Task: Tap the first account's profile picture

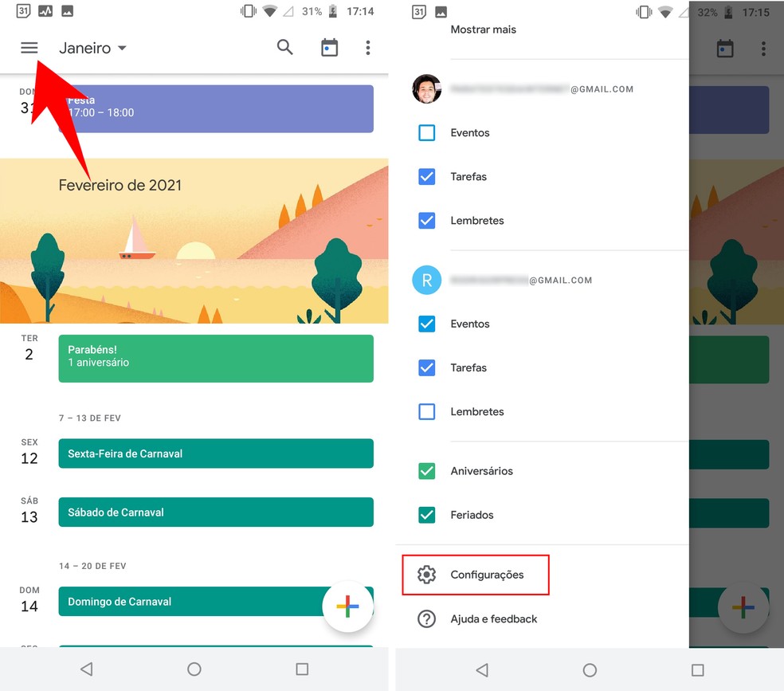Action: [426, 89]
